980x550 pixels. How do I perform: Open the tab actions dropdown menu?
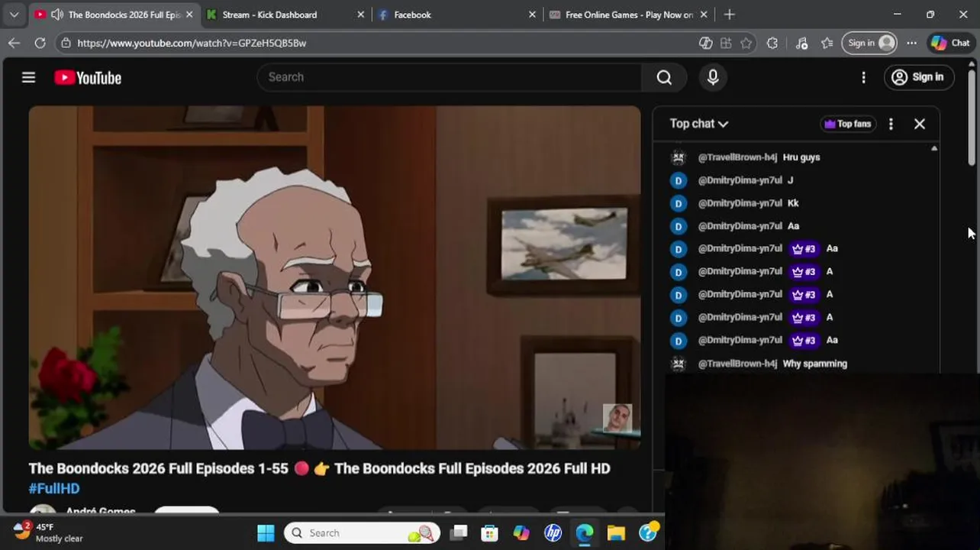click(x=14, y=15)
